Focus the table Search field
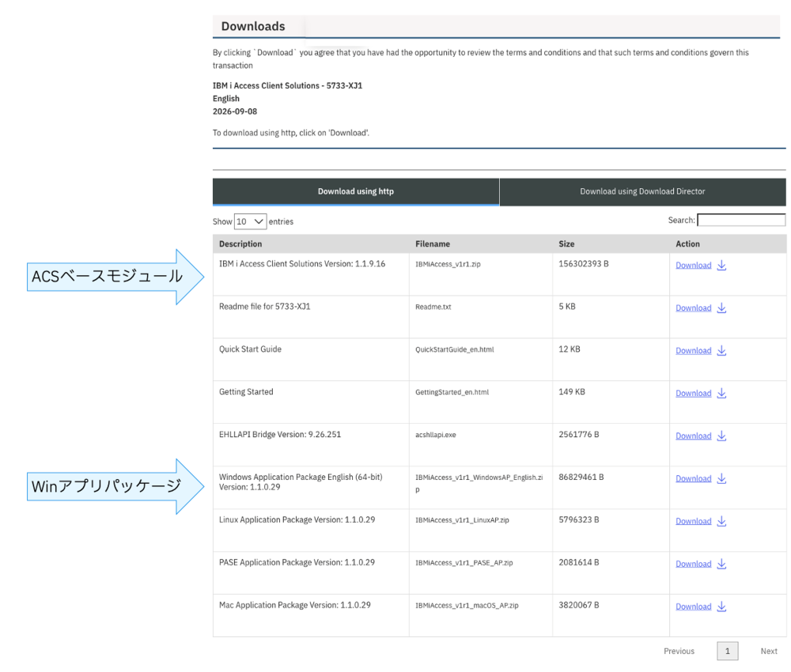 741,220
